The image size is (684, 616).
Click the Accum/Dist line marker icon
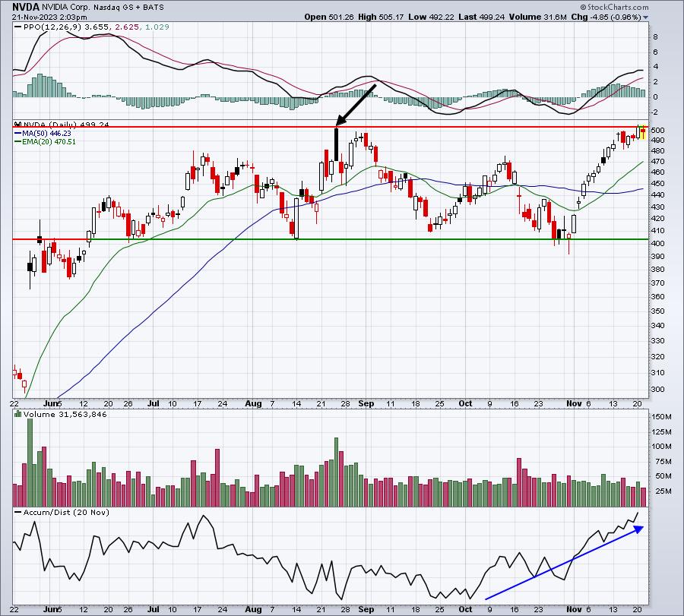pos(18,513)
